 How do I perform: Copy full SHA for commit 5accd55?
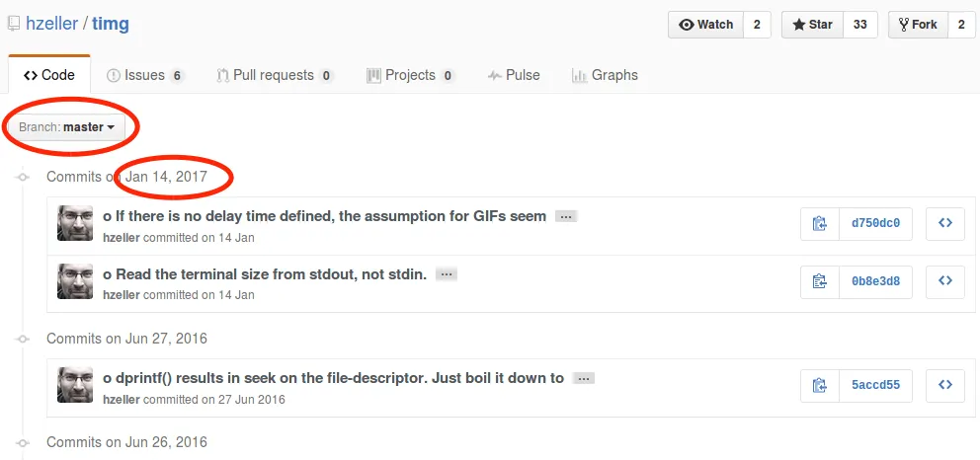click(x=819, y=385)
